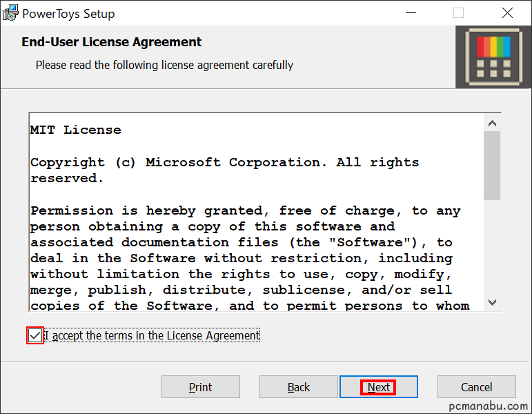This screenshot has height=414, width=532.
Task: Minimize the PowerToys Setup window
Action: 411,13
